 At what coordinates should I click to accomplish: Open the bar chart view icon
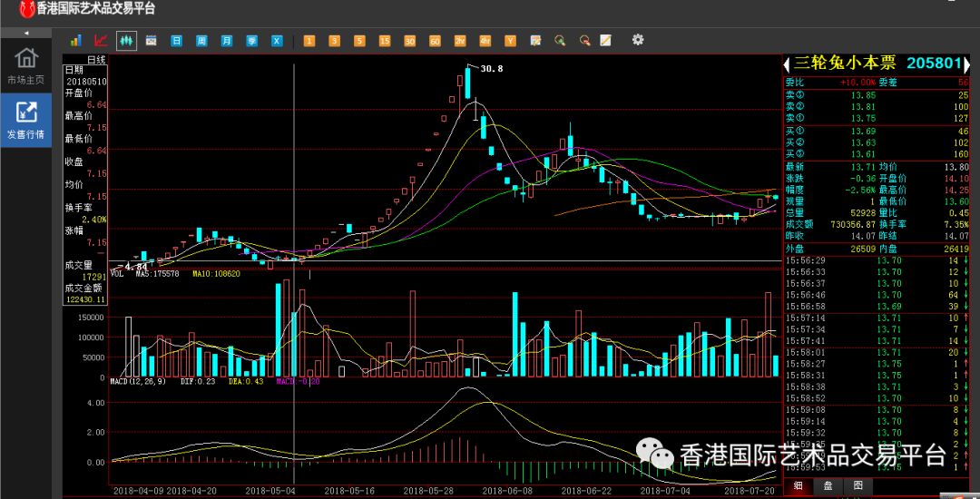(75, 41)
